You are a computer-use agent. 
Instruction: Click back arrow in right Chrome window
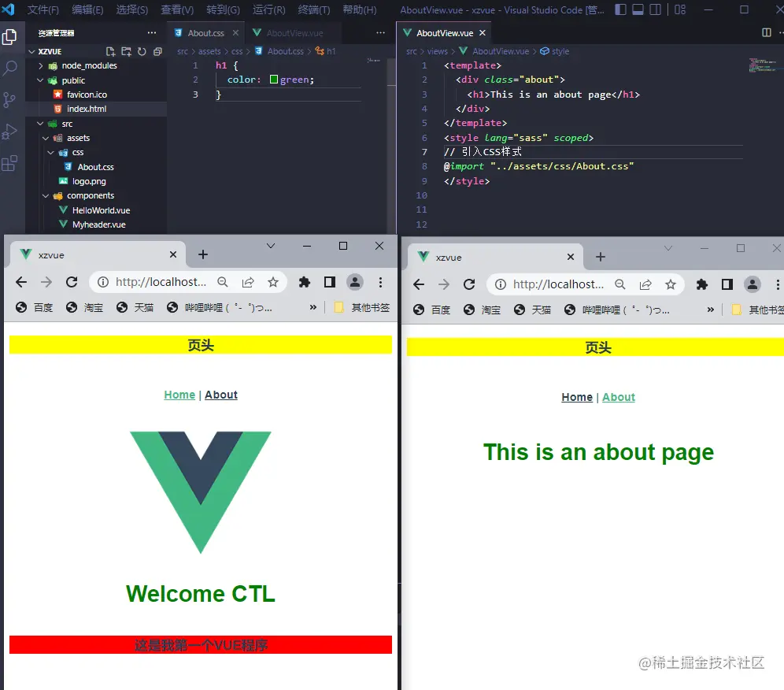[419, 284]
